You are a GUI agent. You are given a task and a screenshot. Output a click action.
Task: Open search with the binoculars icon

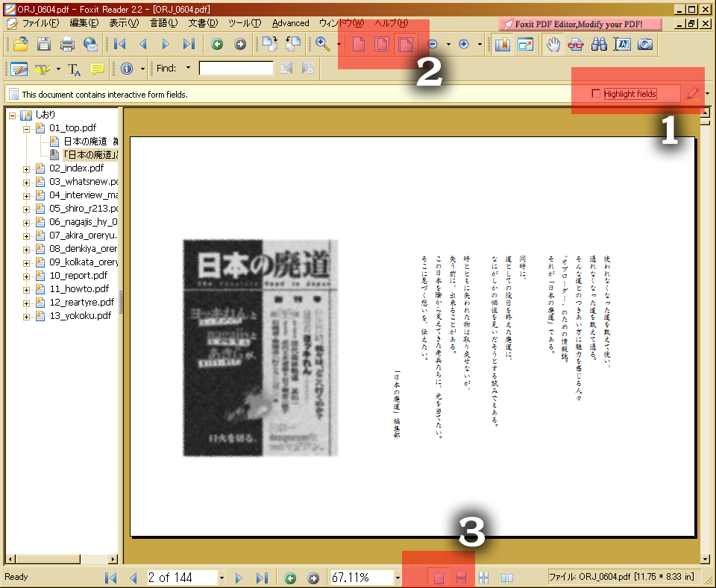(x=599, y=44)
